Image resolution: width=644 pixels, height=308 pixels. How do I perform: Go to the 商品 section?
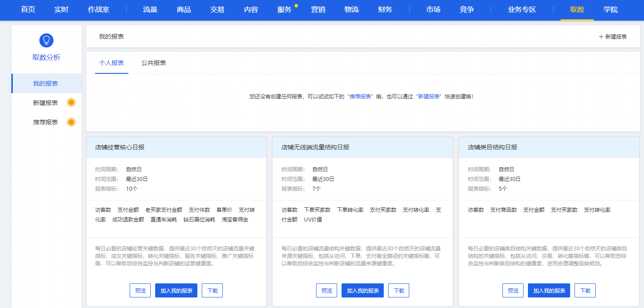[184, 10]
